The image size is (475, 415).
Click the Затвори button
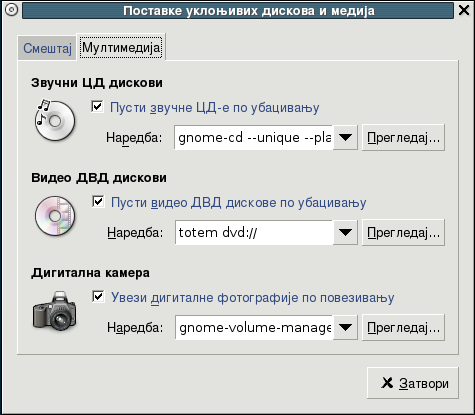pos(413,383)
